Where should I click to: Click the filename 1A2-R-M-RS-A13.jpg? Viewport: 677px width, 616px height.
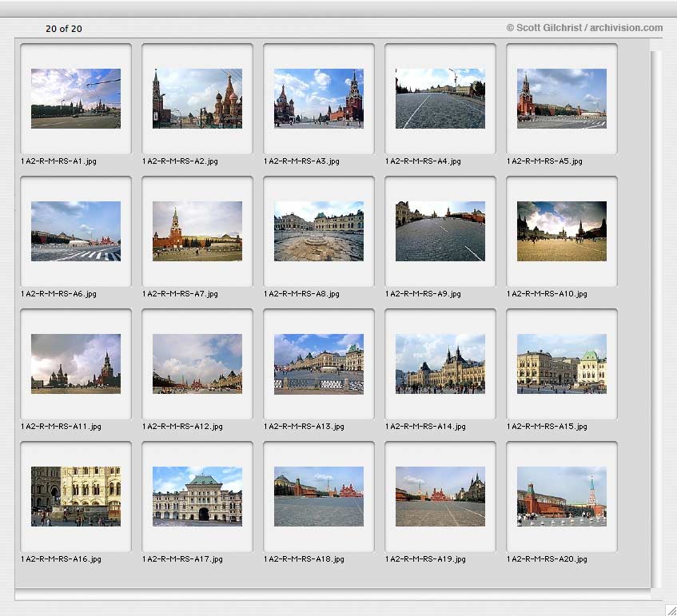pos(304,426)
